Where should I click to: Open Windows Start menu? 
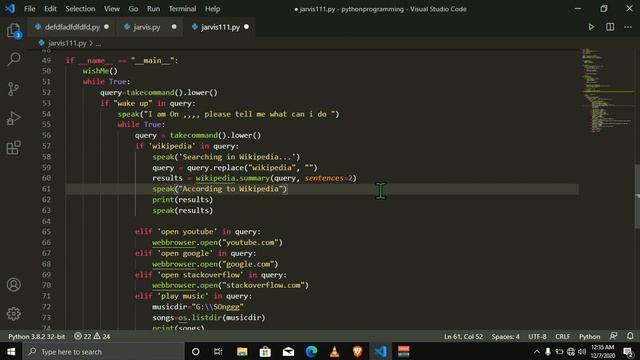tap(11, 351)
